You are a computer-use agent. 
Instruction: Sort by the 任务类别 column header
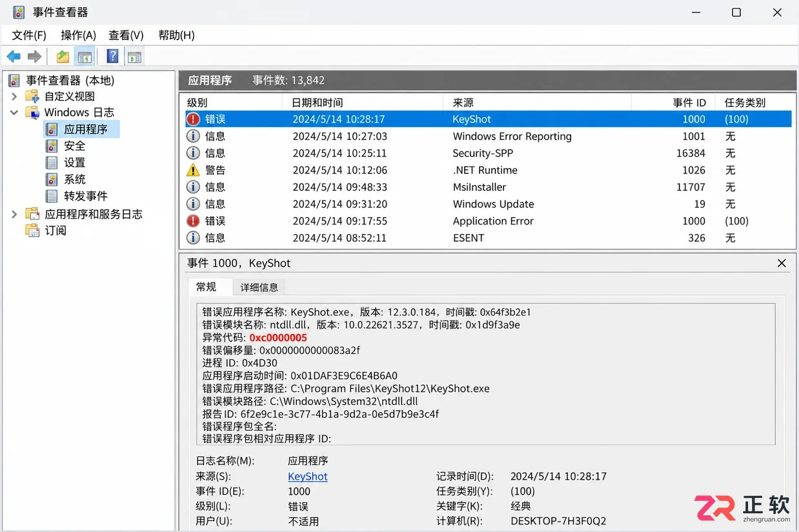pyautogui.click(x=754, y=103)
